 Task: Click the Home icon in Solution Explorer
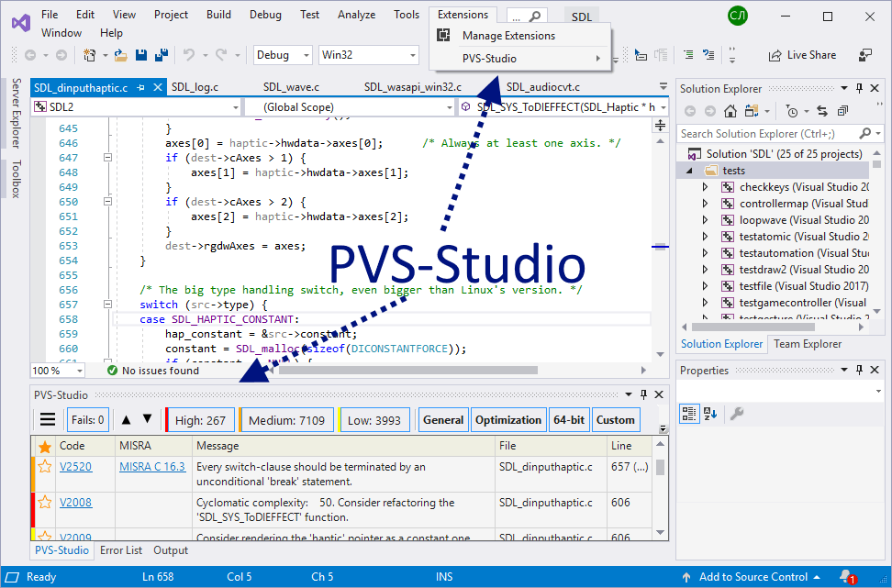(730, 111)
